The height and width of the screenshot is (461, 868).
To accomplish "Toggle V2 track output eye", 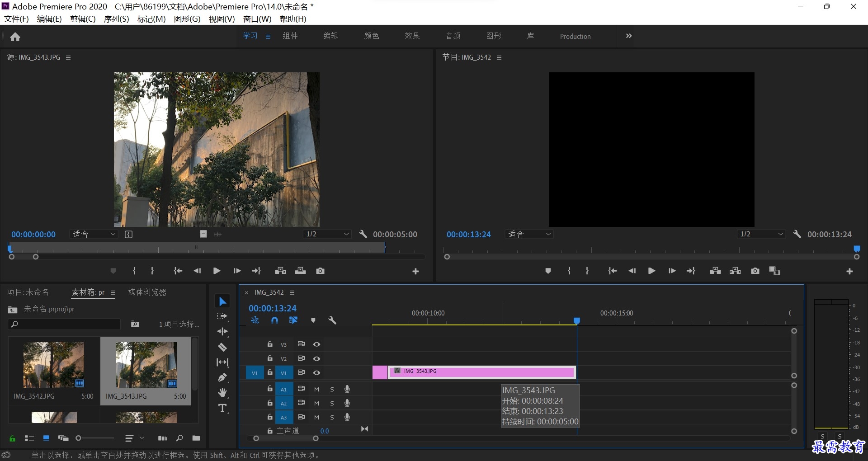I will pyautogui.click(x=316, y=358).
